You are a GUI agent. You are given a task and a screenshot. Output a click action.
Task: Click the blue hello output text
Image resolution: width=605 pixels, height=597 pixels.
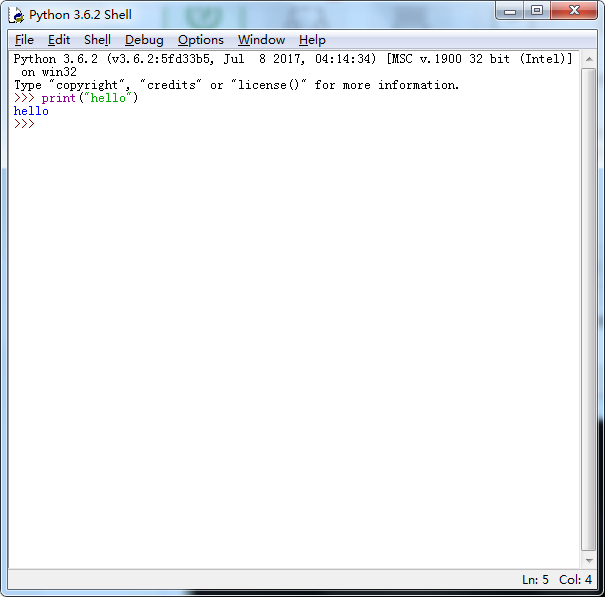tap(31, 111)
